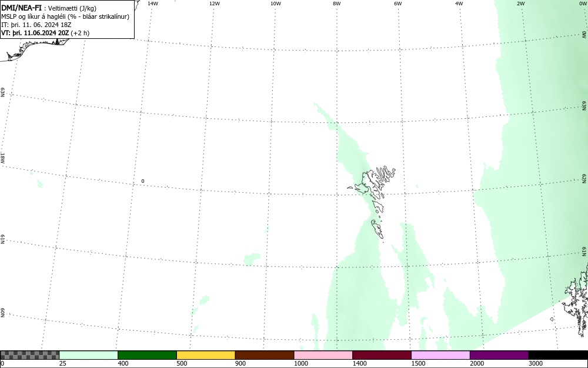Click the purple legend swatch for 2000
The image size is (588, 368).
499,355
